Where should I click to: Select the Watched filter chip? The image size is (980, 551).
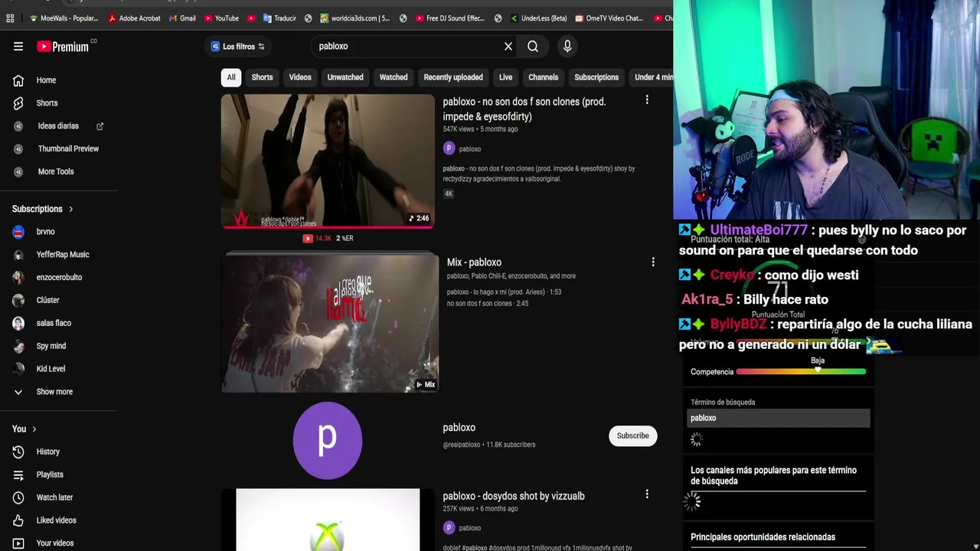tap(394, 77)
